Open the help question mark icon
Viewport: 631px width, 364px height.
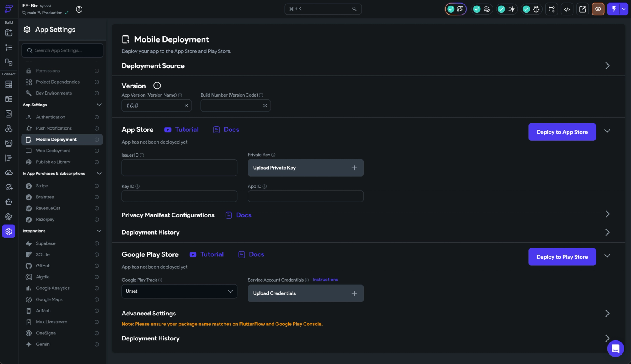point(79,9)
